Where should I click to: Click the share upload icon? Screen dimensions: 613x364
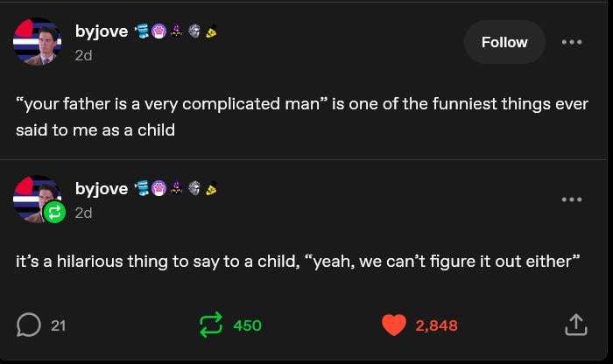click(574, 325)
